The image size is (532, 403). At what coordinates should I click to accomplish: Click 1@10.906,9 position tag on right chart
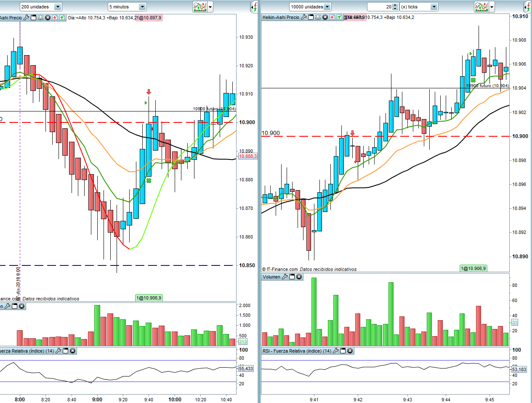473,268
